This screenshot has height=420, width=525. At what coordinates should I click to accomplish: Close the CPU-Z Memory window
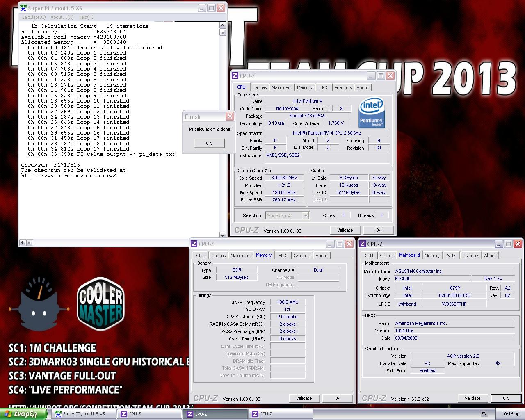click(x=349, y=244)
